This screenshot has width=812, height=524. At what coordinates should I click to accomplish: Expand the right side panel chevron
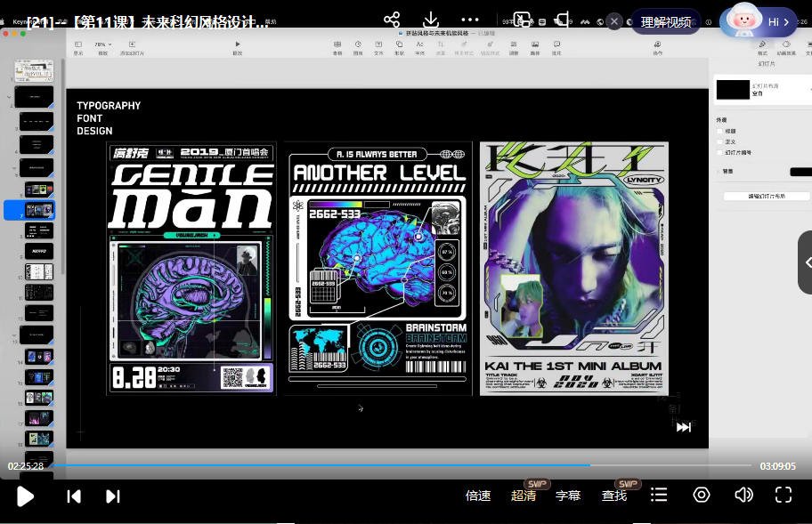pos(806,262)
